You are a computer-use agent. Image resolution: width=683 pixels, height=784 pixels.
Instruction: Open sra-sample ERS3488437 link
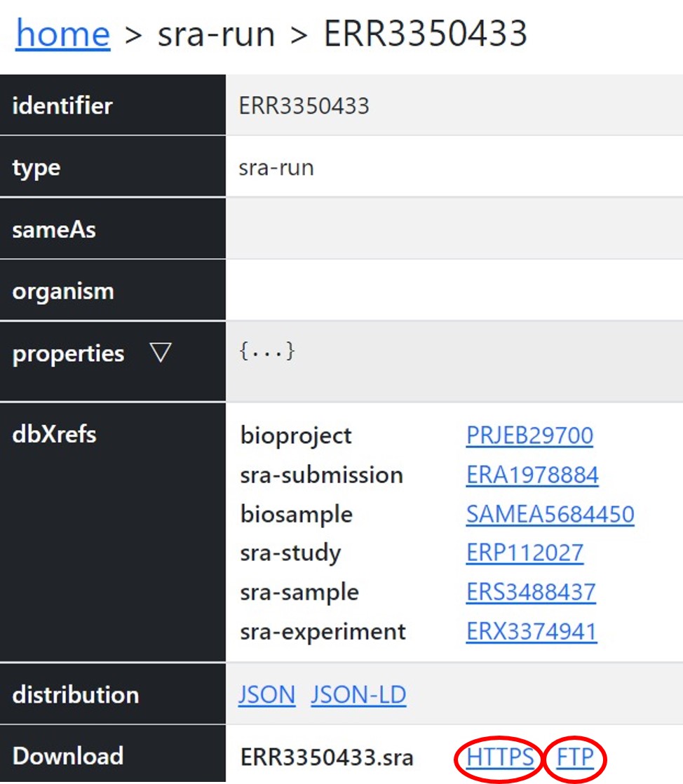click(531, 593)
